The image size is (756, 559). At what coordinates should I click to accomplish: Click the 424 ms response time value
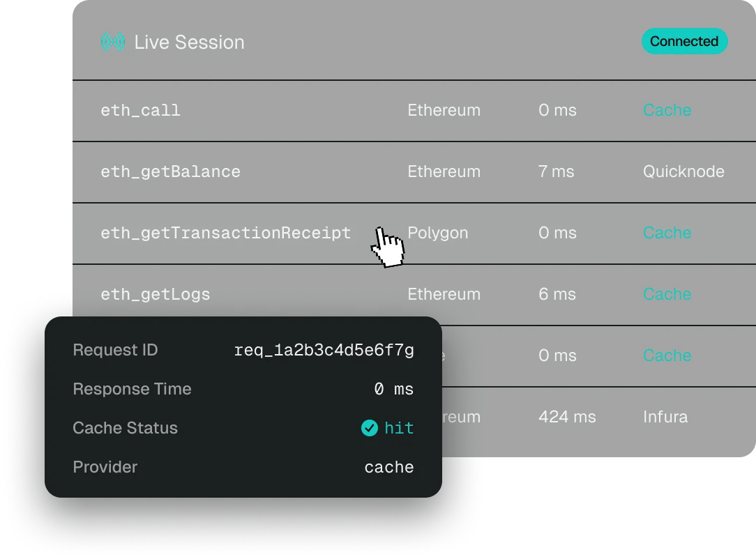[x=567, y=417]
